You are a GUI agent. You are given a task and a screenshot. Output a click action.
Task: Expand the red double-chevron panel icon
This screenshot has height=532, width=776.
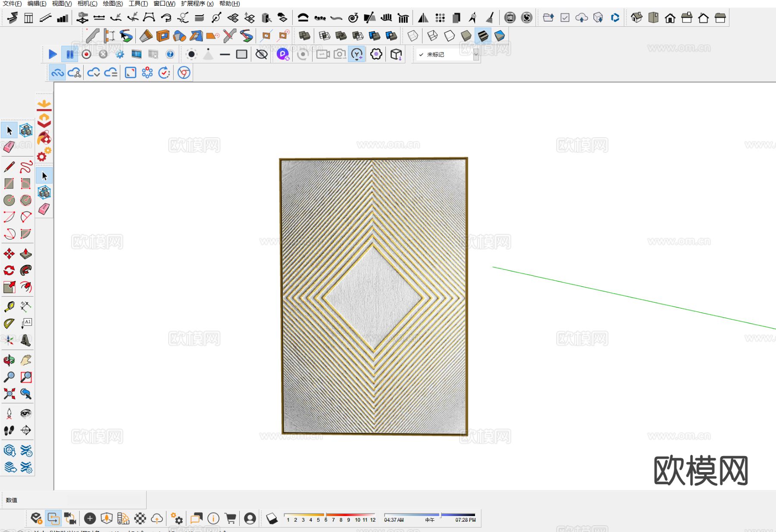coord(44,121)
